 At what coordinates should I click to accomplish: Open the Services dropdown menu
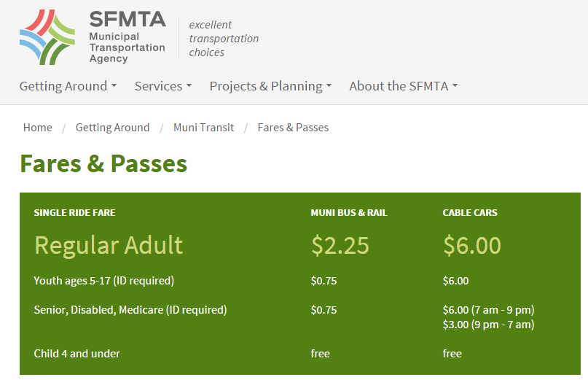(x=162, y=86)
